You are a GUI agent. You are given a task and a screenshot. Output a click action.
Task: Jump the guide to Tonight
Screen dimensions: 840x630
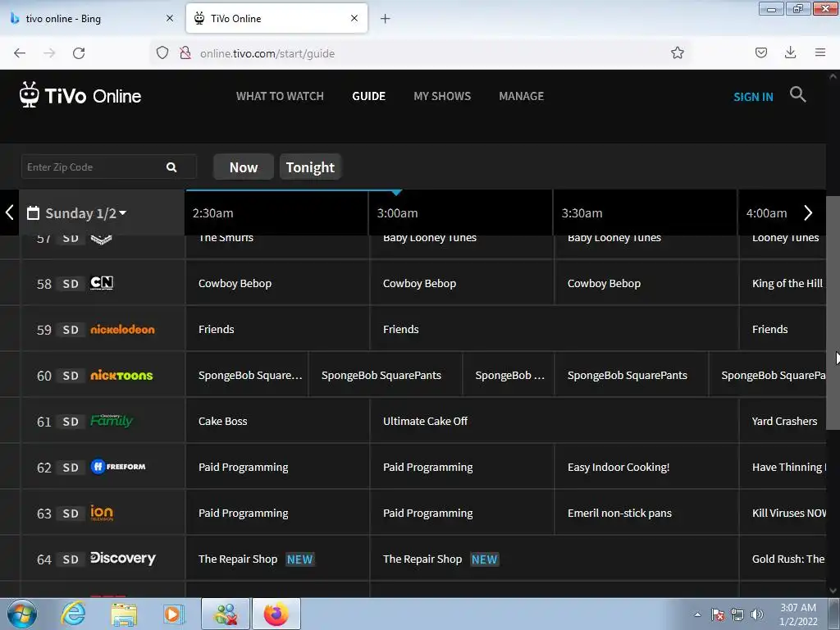tap(310, 167)
